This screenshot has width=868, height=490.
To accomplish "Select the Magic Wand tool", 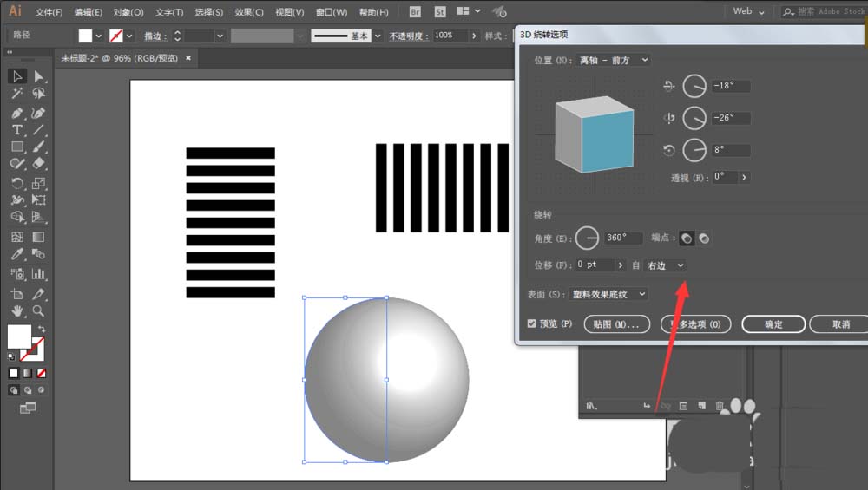I will tap(16, 94).
